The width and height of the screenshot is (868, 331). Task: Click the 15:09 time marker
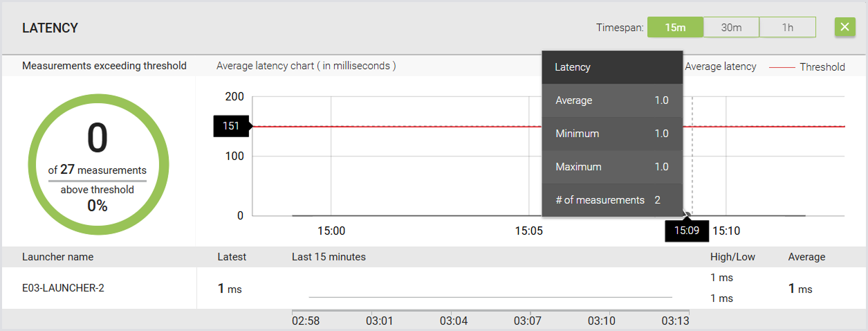[687, 231]
